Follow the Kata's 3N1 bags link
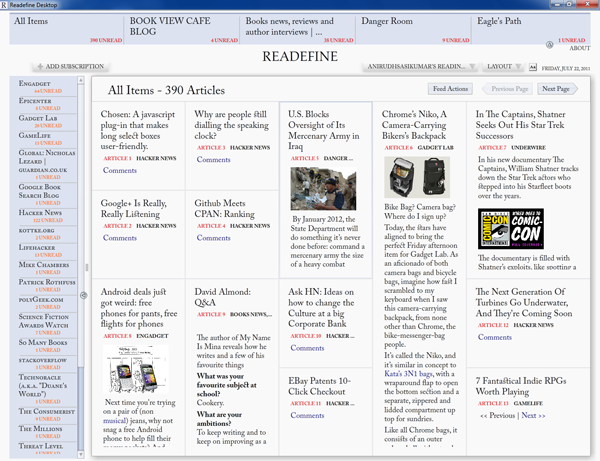This screenshot has height=461, width=600. coord(409,374)
